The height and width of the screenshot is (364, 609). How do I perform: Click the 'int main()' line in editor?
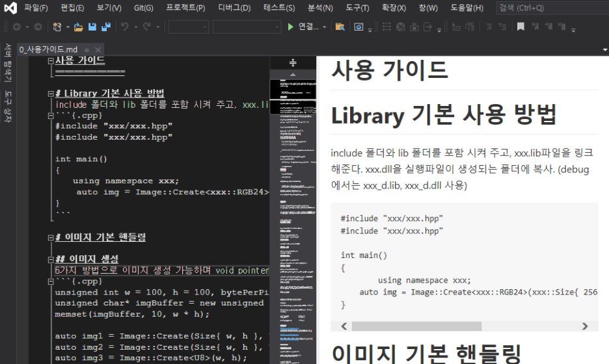pos(81,159)
